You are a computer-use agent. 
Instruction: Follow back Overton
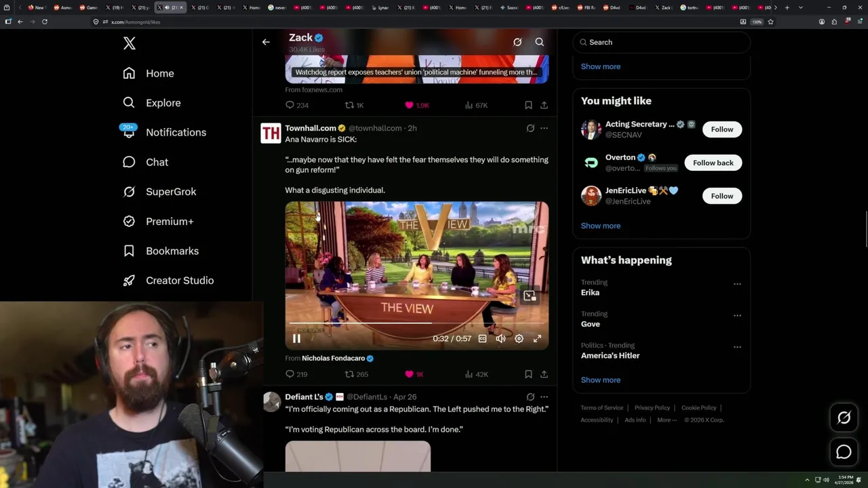click(x=713, y=163)
